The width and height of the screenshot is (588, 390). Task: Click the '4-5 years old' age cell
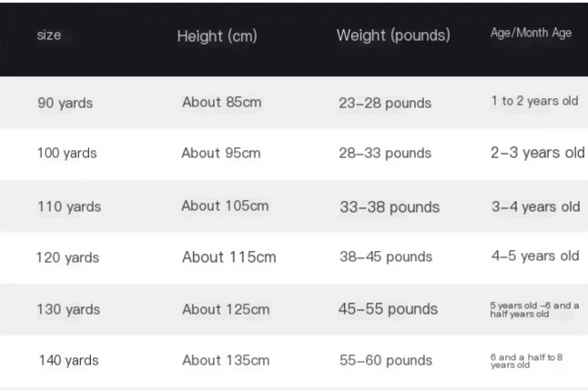coord(535,256)
